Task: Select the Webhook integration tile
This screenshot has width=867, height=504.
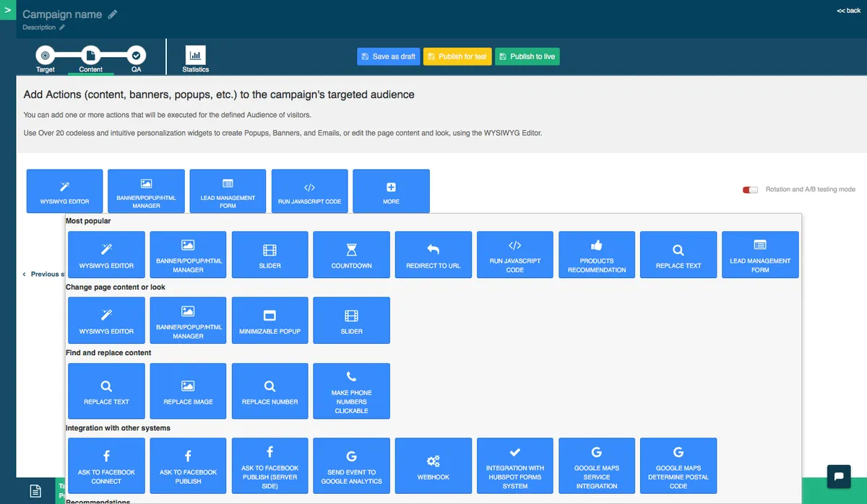Action: coord(433,466)
